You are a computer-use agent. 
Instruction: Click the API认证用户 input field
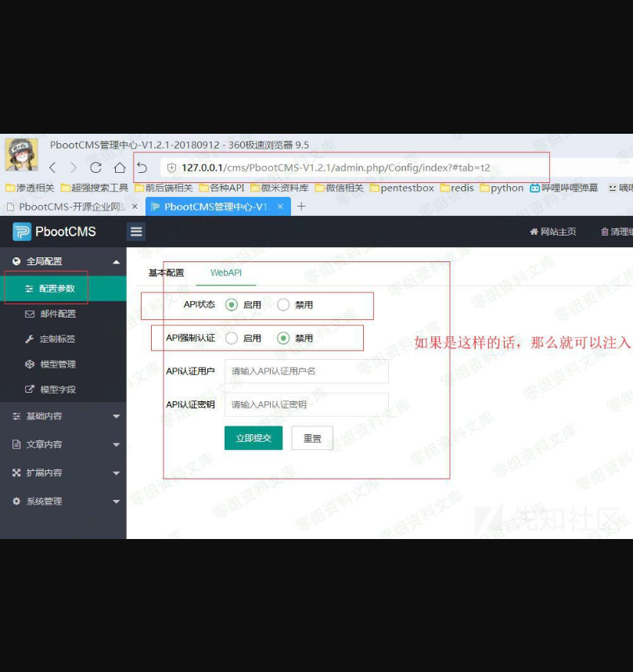tap(306, 372)
